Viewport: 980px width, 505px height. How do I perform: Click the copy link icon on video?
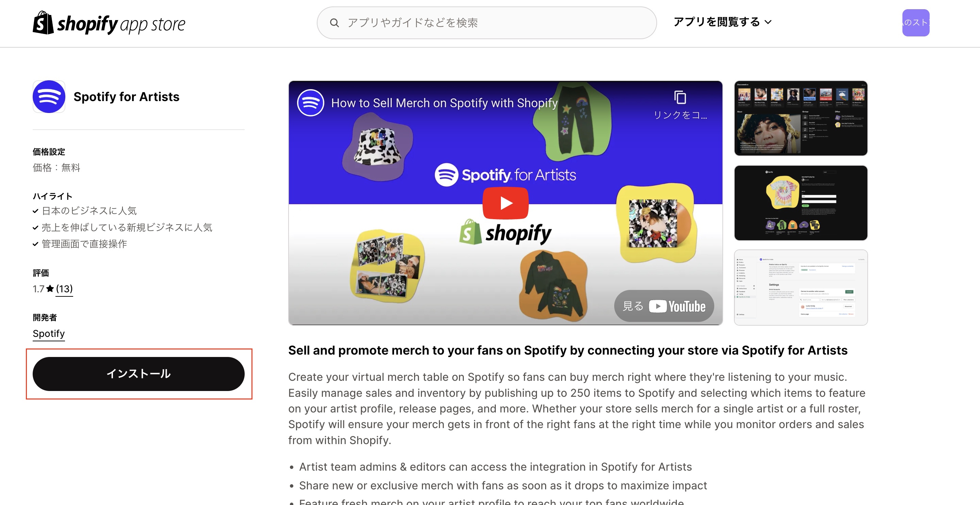(x=680, y=97)
